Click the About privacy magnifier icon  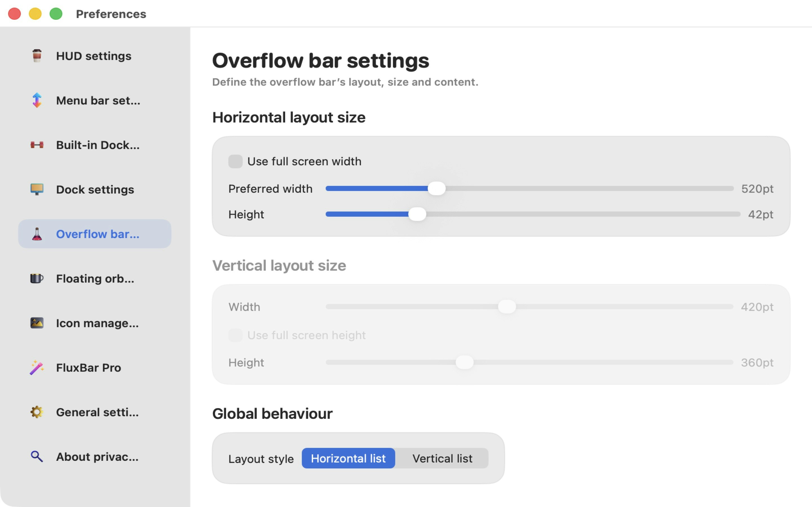37,457
